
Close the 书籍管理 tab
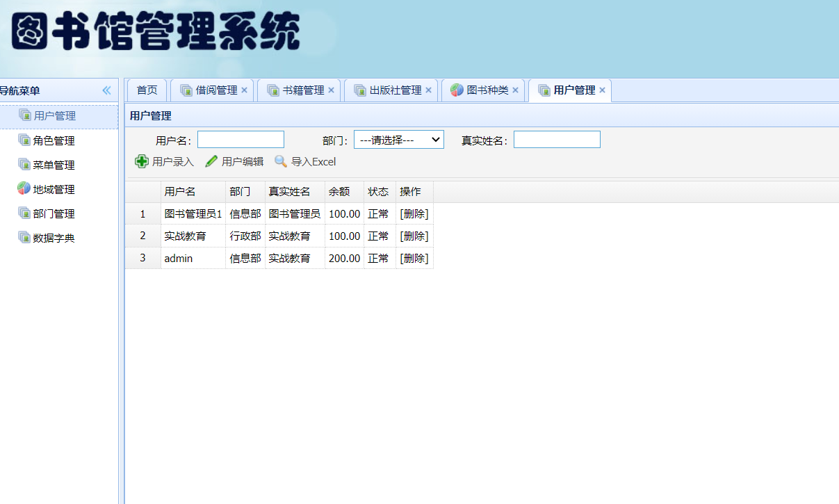pyautogui.click(x=331, y=90)
